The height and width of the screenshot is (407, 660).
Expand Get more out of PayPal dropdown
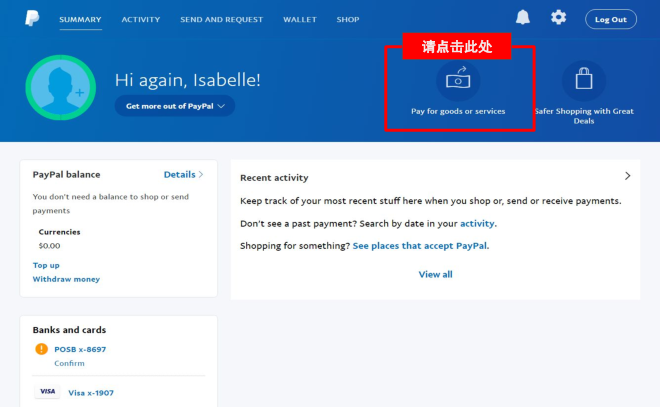point(174,106)
